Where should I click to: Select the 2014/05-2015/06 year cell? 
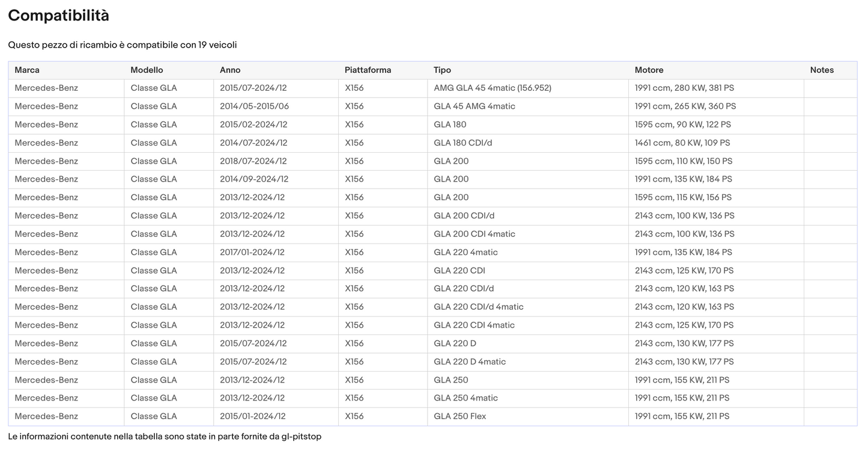(254, 106)
